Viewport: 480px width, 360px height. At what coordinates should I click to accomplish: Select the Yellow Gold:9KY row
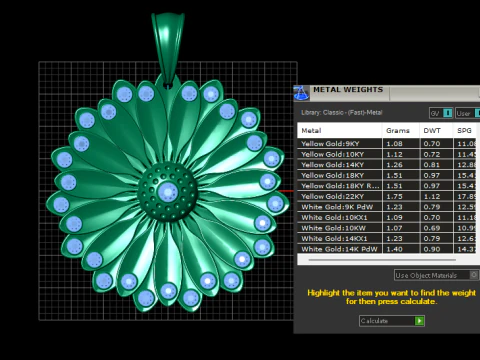point(387,144)
